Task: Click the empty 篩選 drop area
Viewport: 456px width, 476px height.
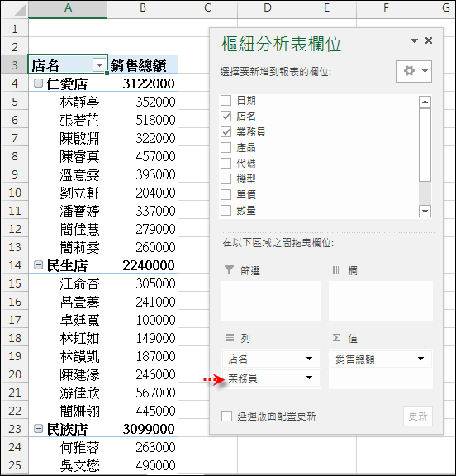Action: pyautogui.click(x=271, y=301)
